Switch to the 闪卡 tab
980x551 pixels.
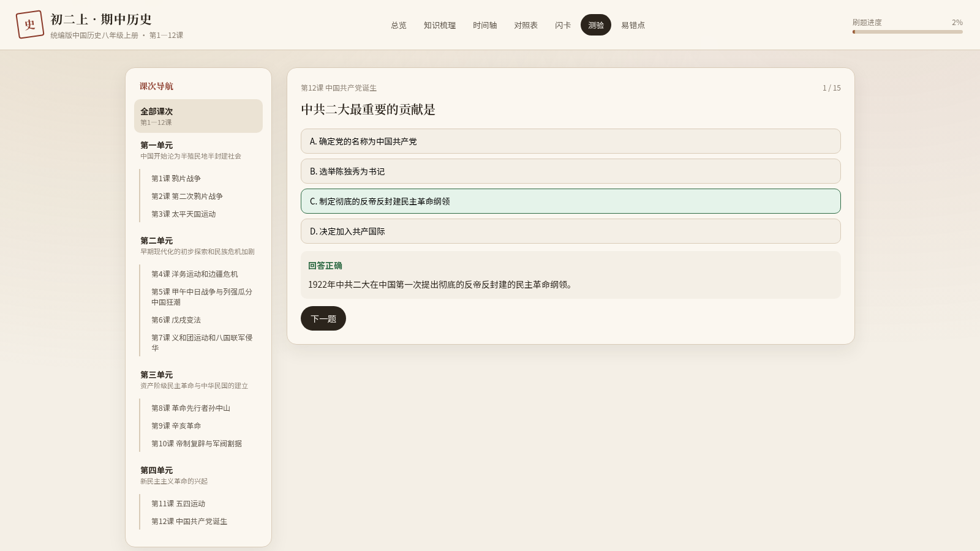pos(563,25)
